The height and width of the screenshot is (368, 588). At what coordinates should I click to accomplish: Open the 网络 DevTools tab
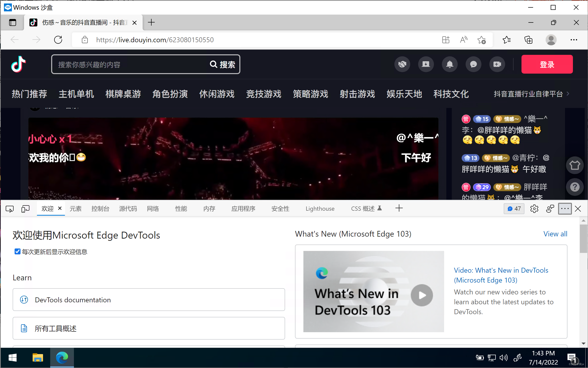click(x=153, y=209)
